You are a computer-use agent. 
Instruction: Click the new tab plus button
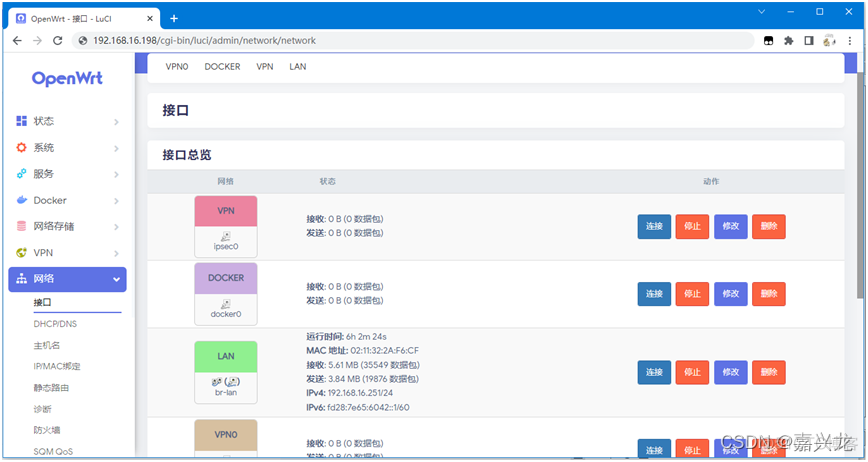coord(174,18)
